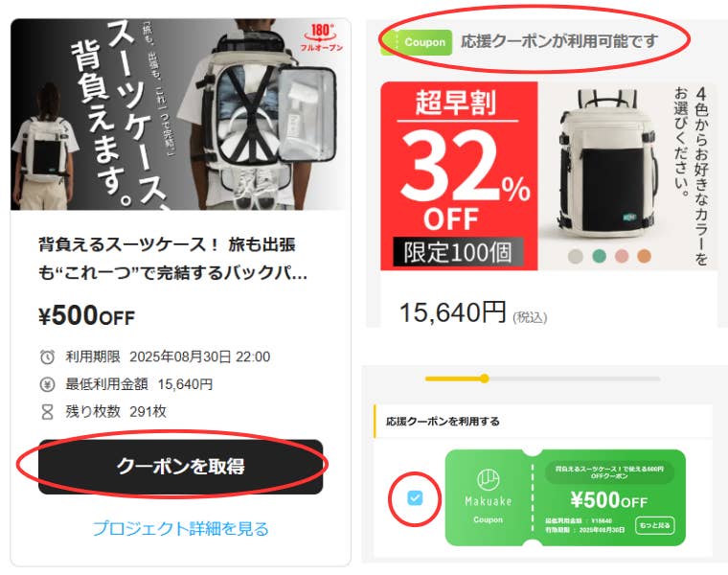Click the yellow progress slider handle

coord(485,379)
